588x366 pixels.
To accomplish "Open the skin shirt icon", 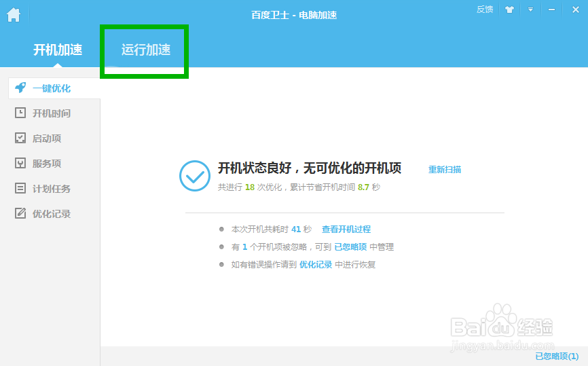I will (x=509, y=10).
